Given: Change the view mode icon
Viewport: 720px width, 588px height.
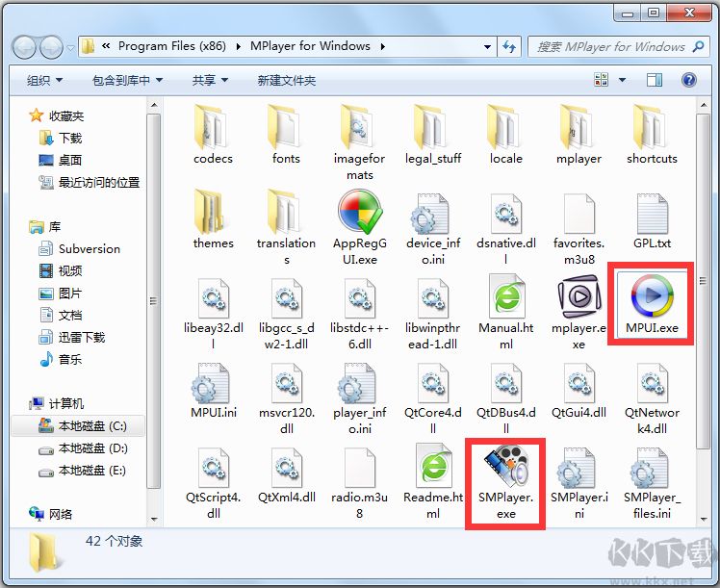Looking at the screenshot, I should pyautogui.click(x=601, y=80).
